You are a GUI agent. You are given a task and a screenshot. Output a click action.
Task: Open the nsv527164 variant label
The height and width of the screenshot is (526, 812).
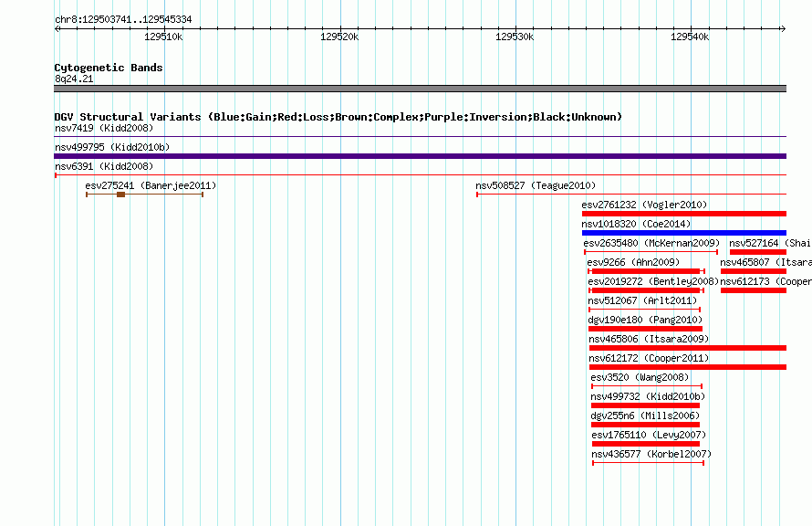771,243
